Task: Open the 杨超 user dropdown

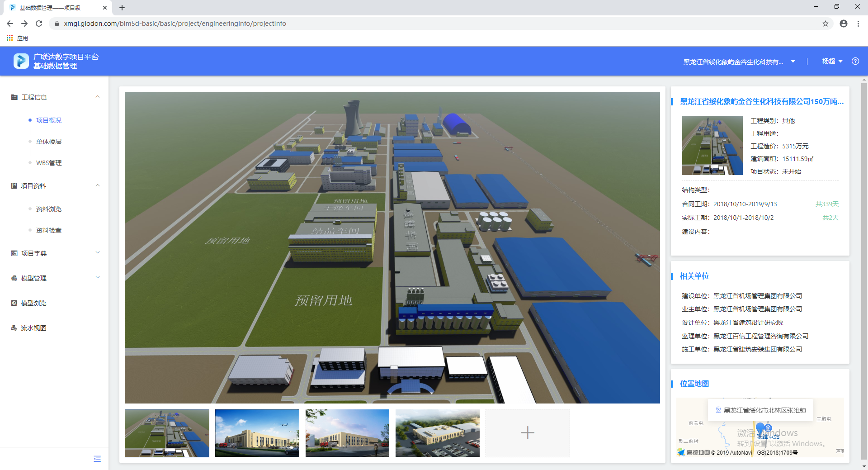Action: (x=832, y=61)
